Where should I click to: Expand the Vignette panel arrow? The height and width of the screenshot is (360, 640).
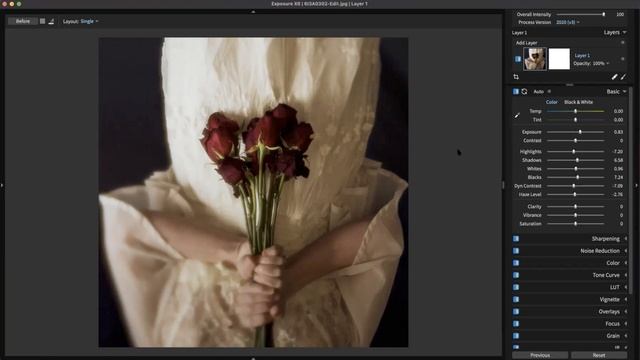pos(625,300)
